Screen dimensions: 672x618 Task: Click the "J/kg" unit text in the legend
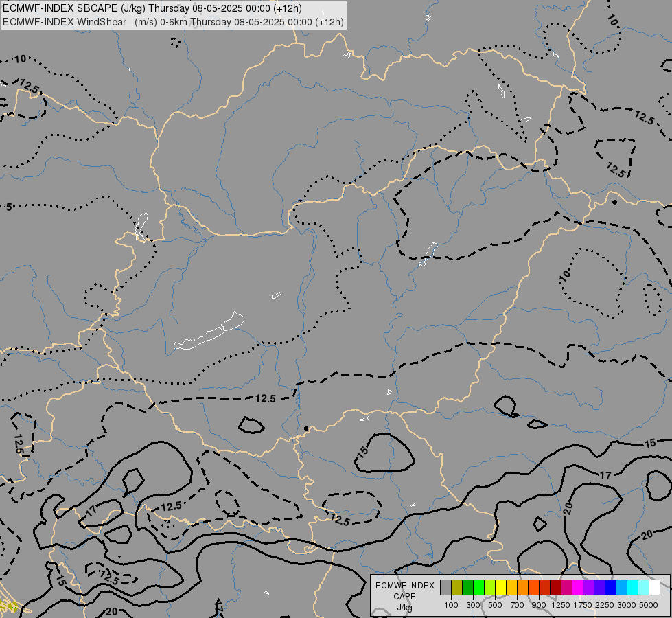(x=404, y=608)
